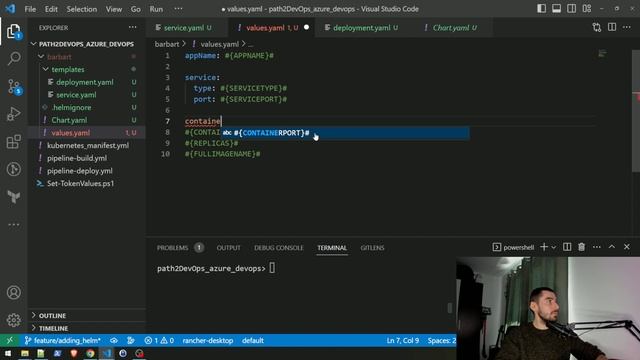
Task: Open editor more actions ellipsis
Action: [x=627, y=27]
